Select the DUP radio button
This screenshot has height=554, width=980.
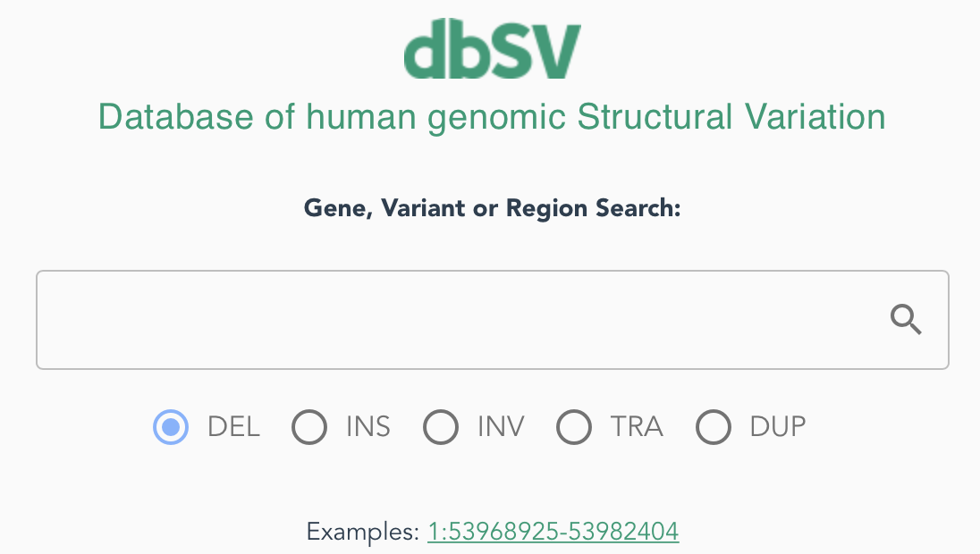coord(714,427)
